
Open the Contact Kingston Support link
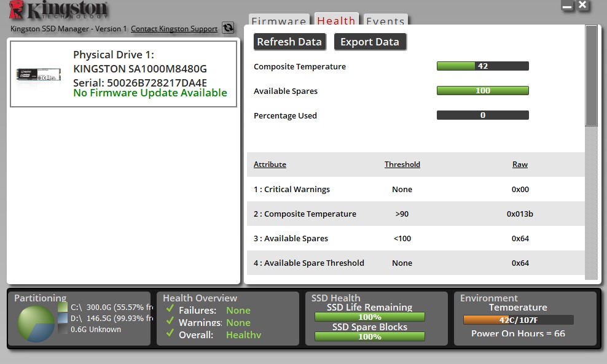coord(174,29)
